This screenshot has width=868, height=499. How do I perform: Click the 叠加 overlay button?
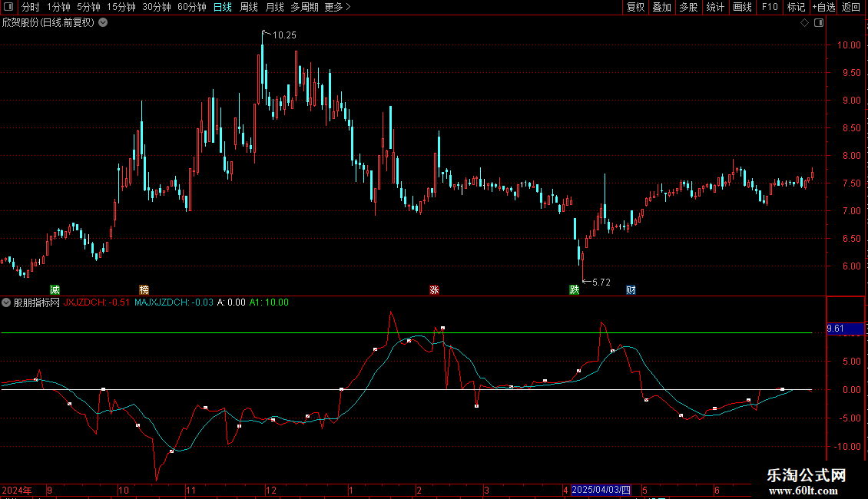click(x=661, y=7)
